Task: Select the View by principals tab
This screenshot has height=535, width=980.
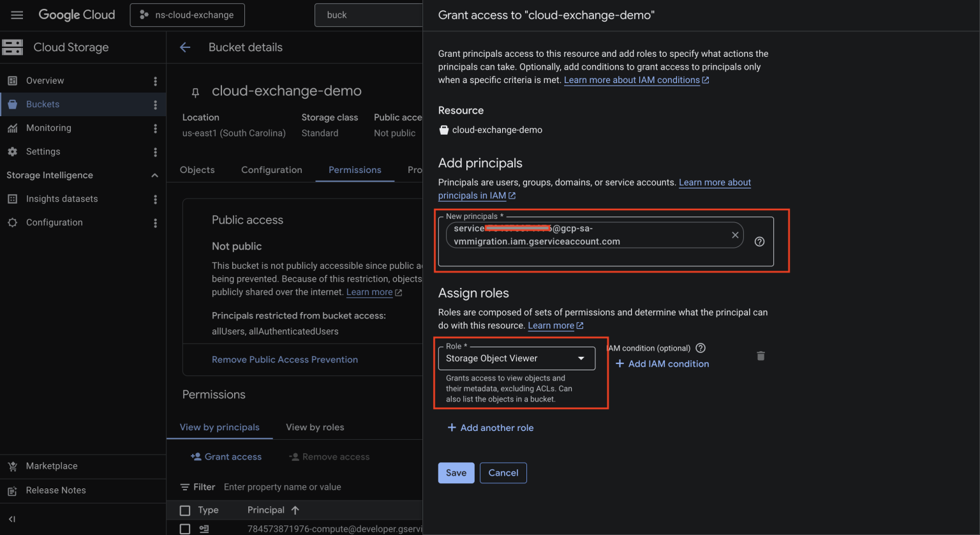Action: point(219,427)
